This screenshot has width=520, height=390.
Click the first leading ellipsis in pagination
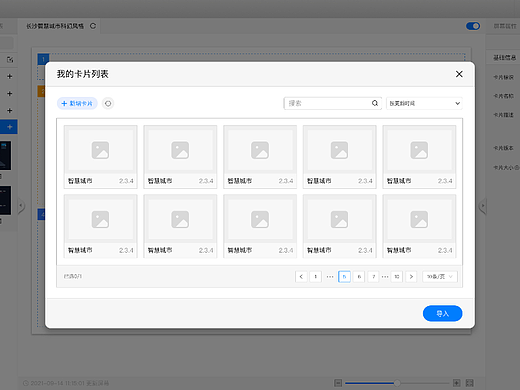[330, 276]
